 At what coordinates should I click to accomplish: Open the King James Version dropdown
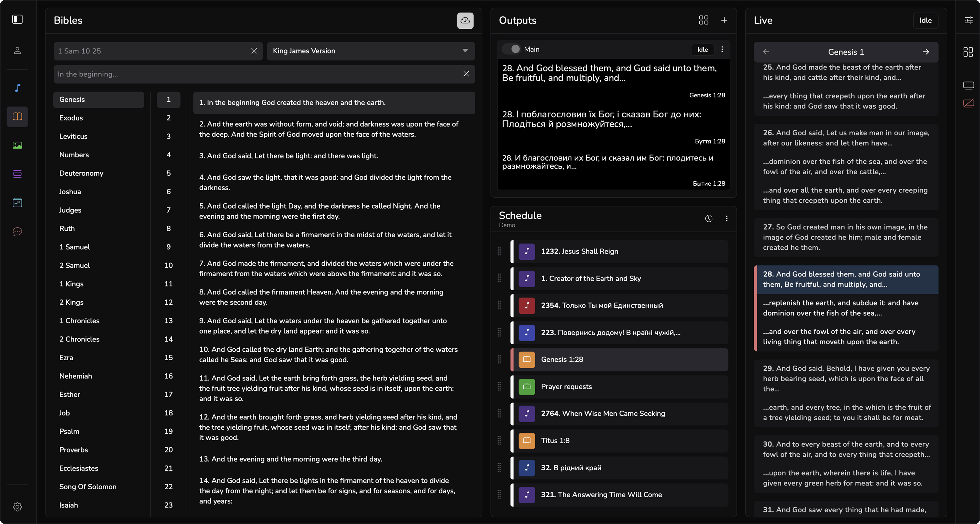[x=371, y=51]
